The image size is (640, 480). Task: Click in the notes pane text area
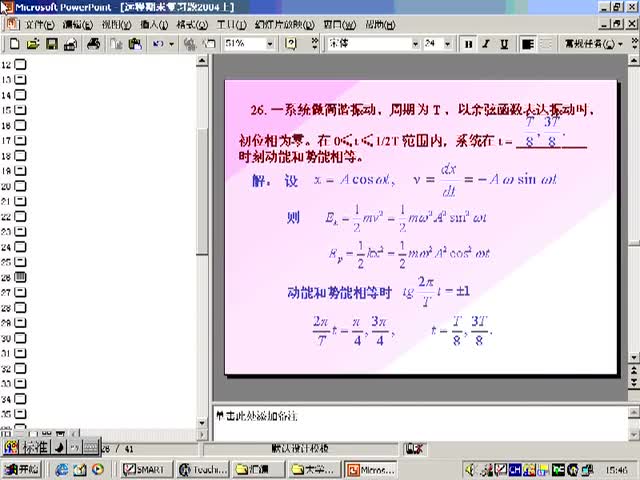420,423
